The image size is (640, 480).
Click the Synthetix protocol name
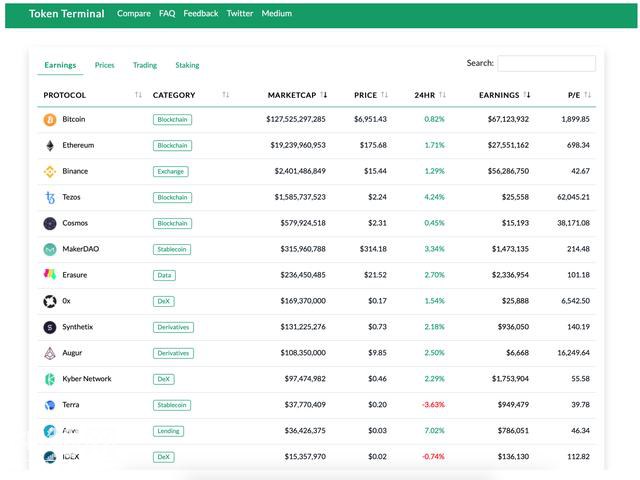coord(78,327)
